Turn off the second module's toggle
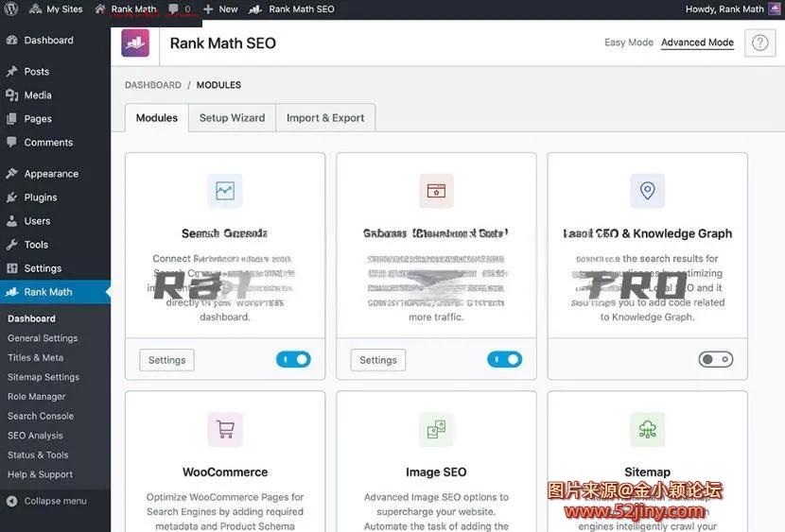 (504, 359)
